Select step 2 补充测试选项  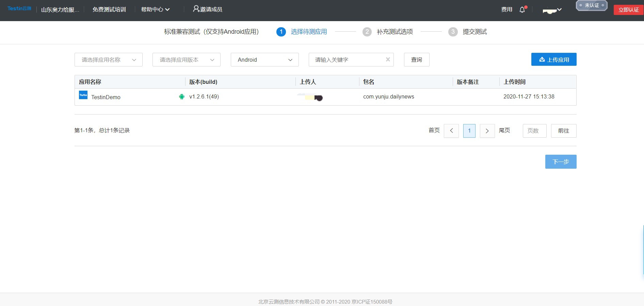(x=388, y=32)
